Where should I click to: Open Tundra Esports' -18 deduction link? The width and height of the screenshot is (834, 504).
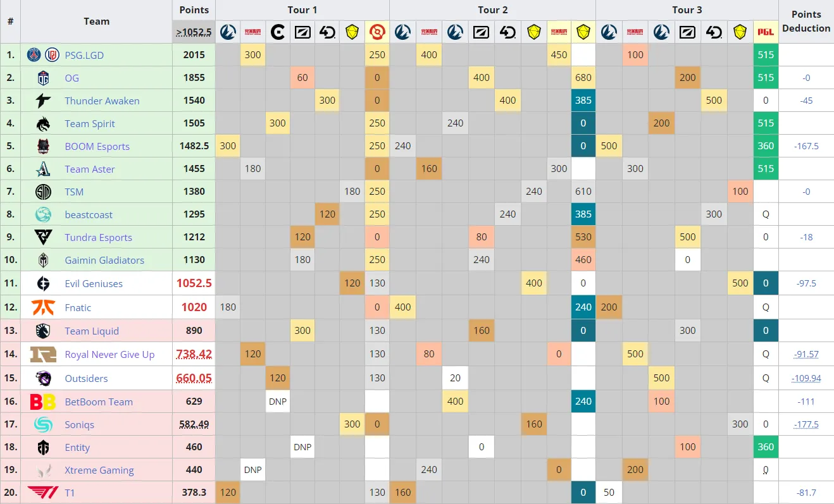pos(806,237)
